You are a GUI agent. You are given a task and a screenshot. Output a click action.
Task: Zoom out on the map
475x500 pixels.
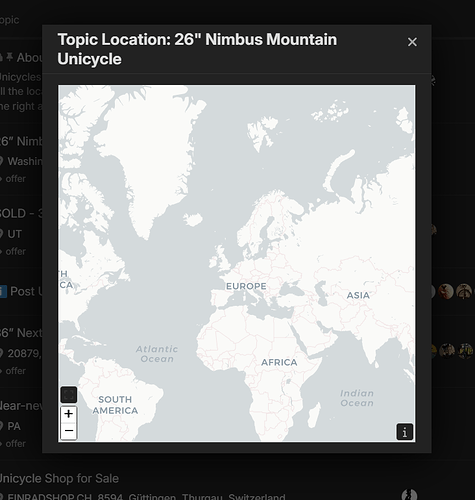click(x=69, y=431)
